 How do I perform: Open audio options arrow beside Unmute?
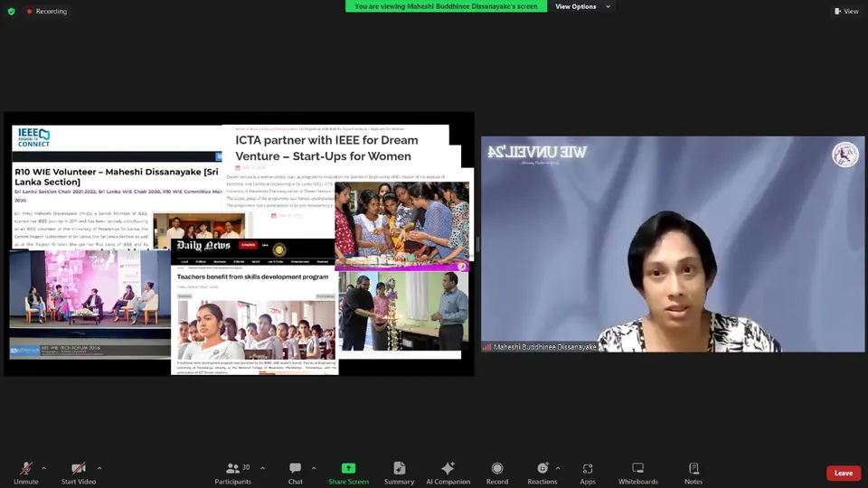43,469
